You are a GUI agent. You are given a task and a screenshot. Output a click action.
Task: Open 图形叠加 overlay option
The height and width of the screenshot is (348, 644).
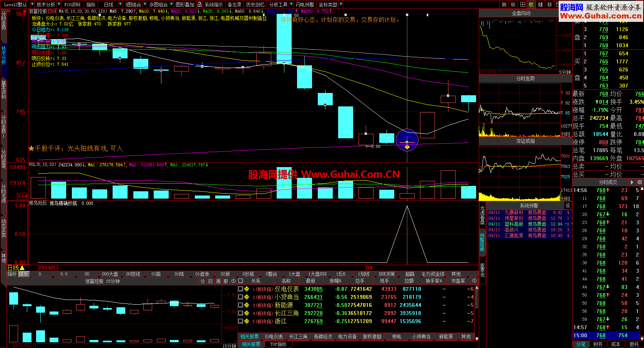pos(185,5)
